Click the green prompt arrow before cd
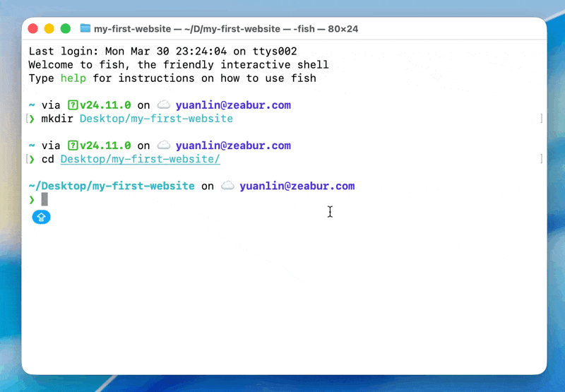Screen dimensions: 565x392 31,160
